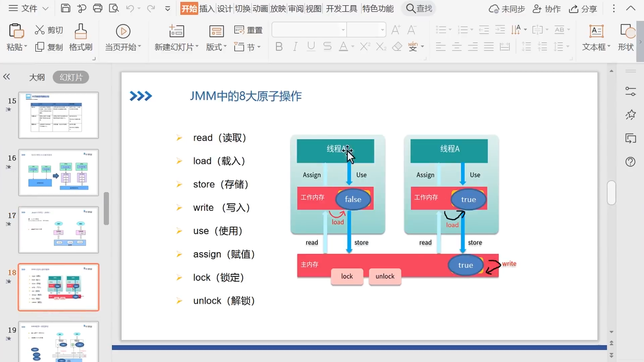The image size is (644, 362).
Task: Switch to the Outline pane tab
Action: 37,77
